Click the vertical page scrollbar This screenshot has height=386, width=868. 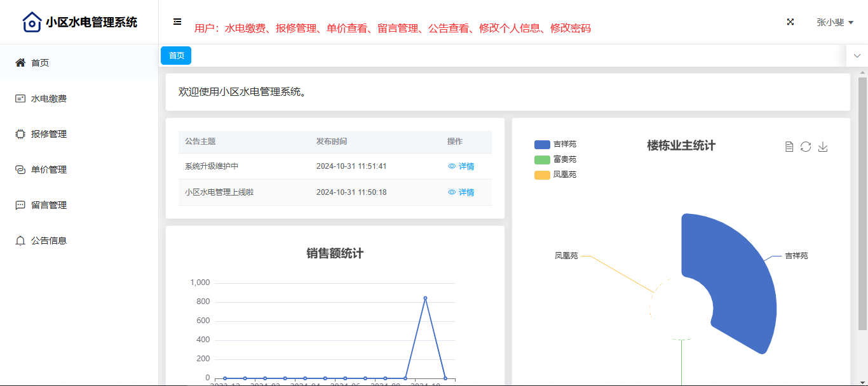pos(862,203)
